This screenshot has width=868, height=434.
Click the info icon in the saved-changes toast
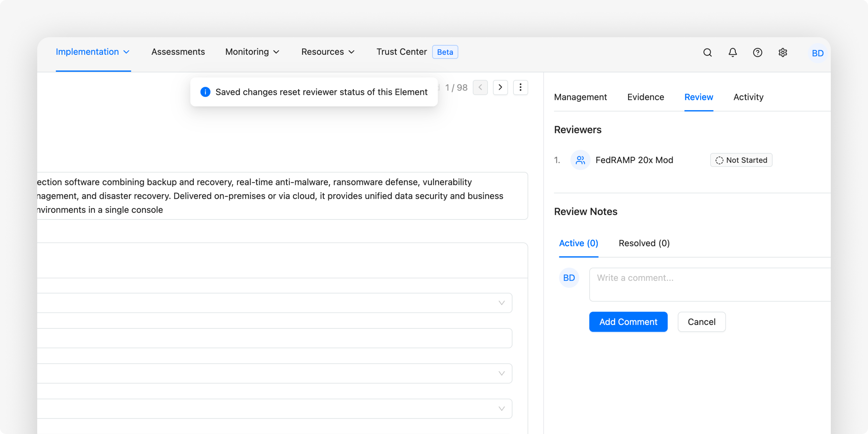(x=205, y=92)
